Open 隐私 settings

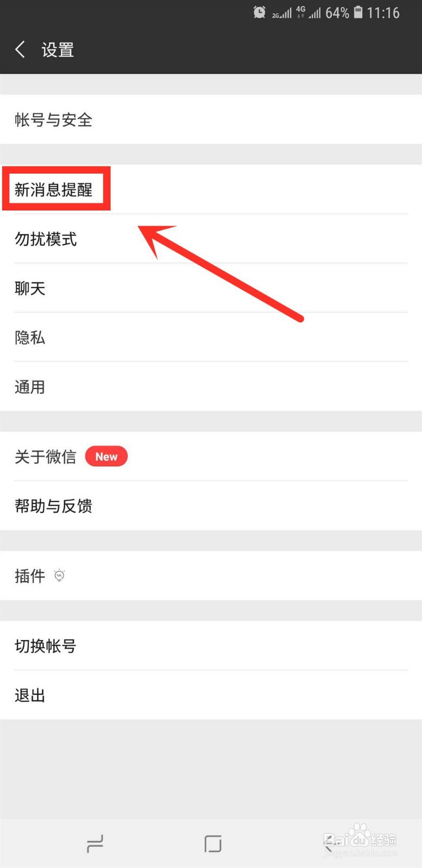pyautogui.click(x=211, y=337)
